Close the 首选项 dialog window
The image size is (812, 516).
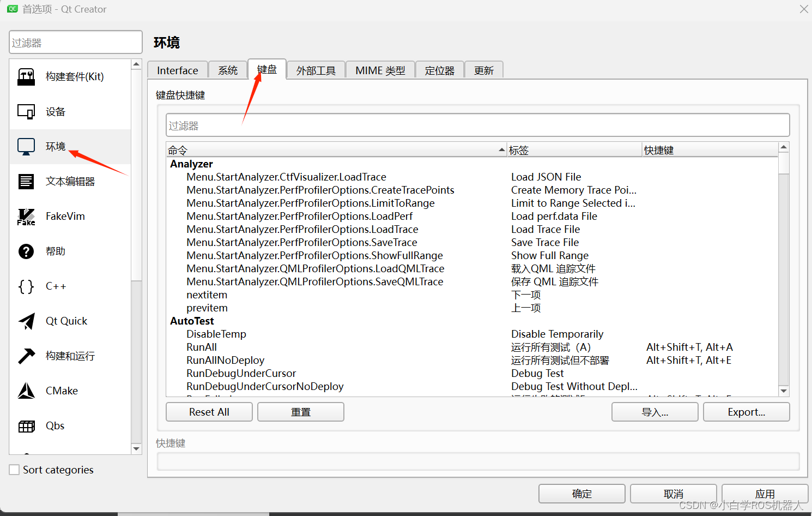coord(804,9)
